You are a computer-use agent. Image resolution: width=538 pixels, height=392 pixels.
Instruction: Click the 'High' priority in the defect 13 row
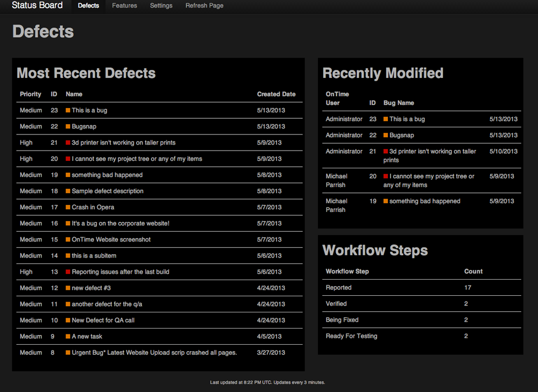[26, 272]
